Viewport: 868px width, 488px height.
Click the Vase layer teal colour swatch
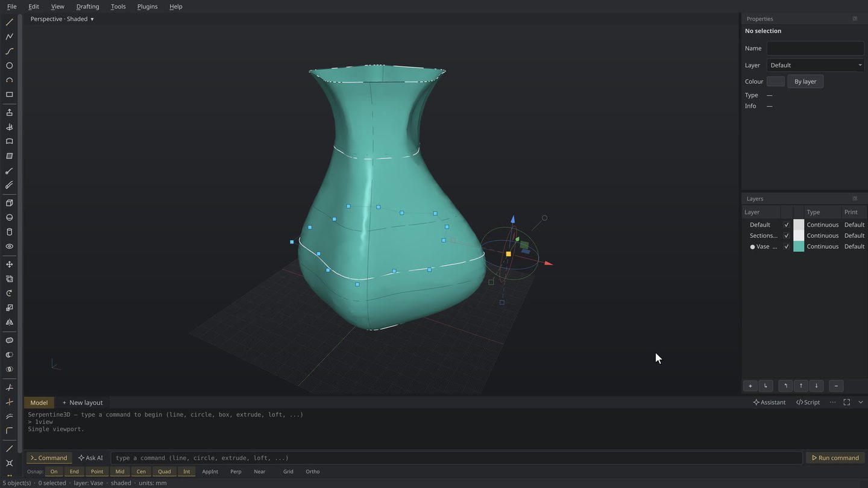[x=799, y=246]
